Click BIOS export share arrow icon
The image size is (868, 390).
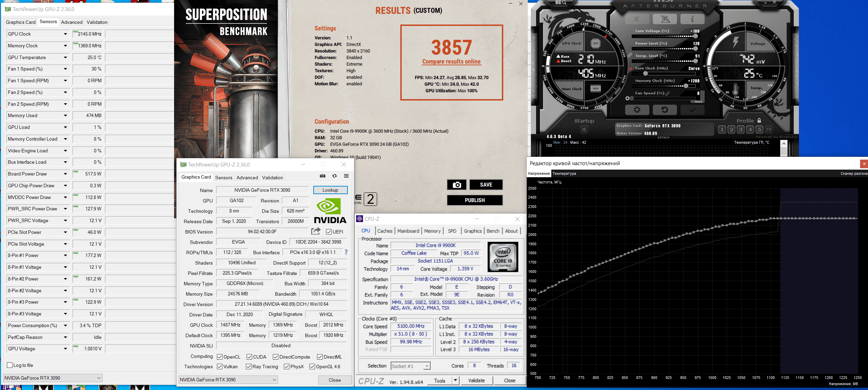pyautogui.click(x=316, y=231)
